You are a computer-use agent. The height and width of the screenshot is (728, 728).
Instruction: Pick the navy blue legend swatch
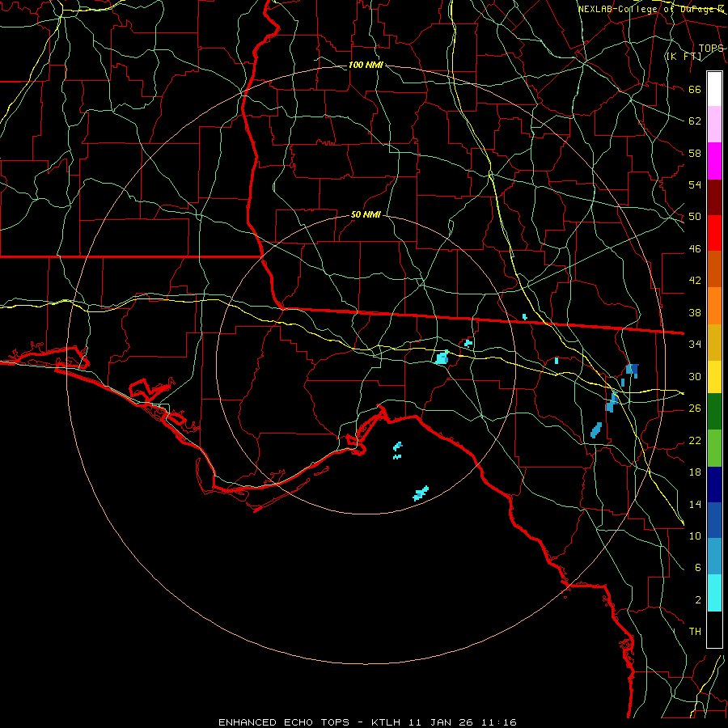[x=714, y=485]
